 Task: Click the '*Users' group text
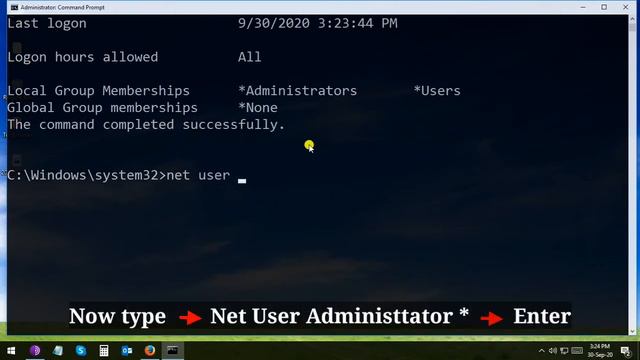(x=437, y=91)
